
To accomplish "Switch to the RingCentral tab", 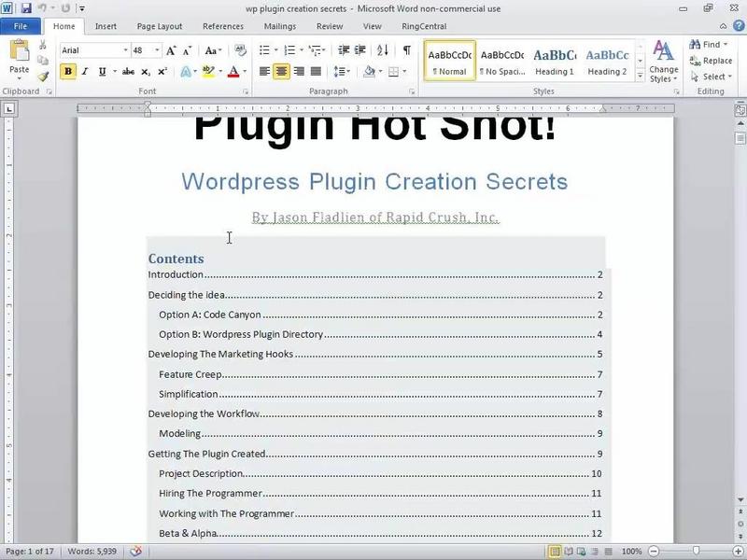I will pyautogui.click(x=424, y=26).
